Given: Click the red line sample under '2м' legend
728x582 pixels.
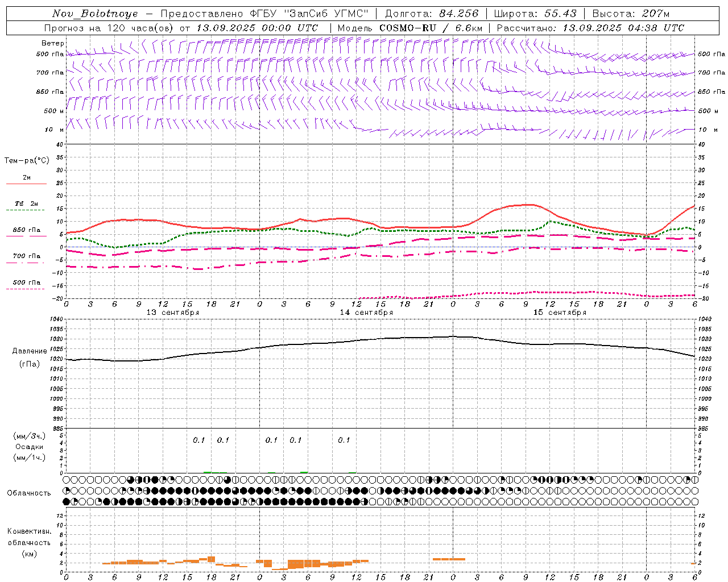Looking at the screenshot, I should click(26, 184).
